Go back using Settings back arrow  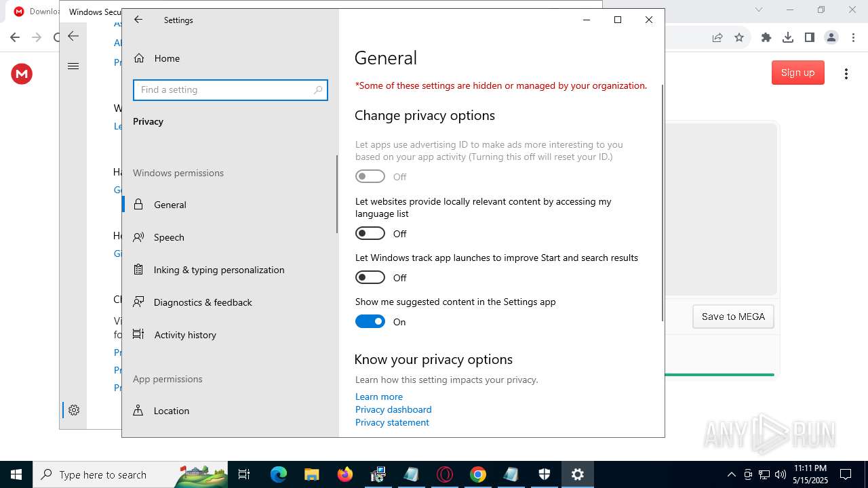[138, 20]
